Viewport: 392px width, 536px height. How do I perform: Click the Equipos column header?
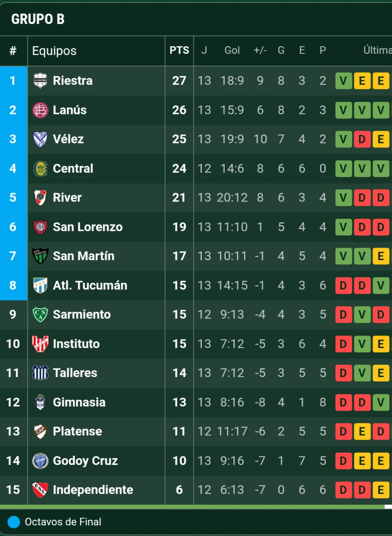click(54, 51)
